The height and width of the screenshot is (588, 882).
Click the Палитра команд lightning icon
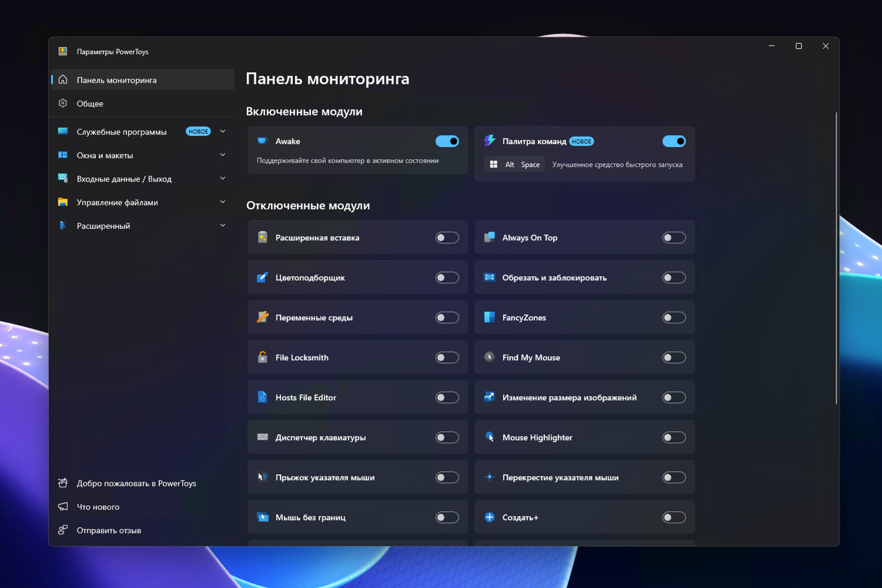tap(489, 141)
